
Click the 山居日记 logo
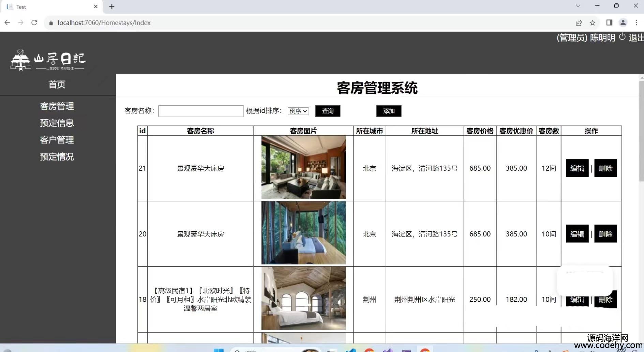48,60
